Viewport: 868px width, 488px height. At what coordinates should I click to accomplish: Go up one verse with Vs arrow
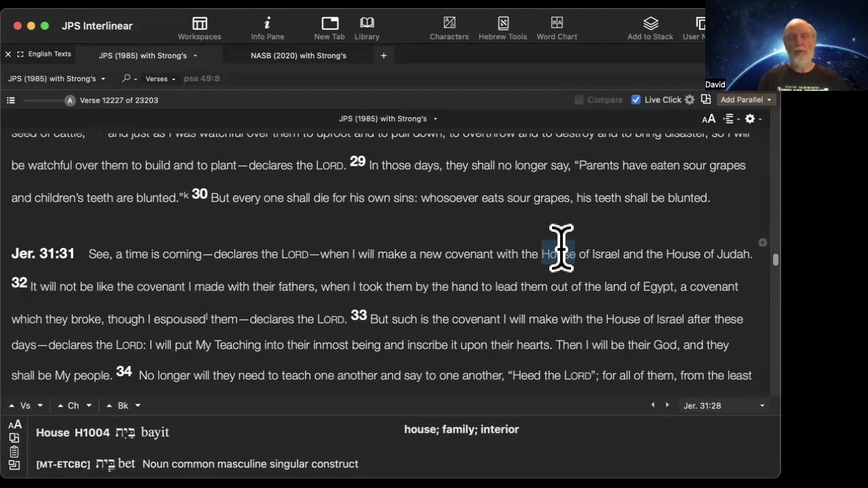[12, 405]
